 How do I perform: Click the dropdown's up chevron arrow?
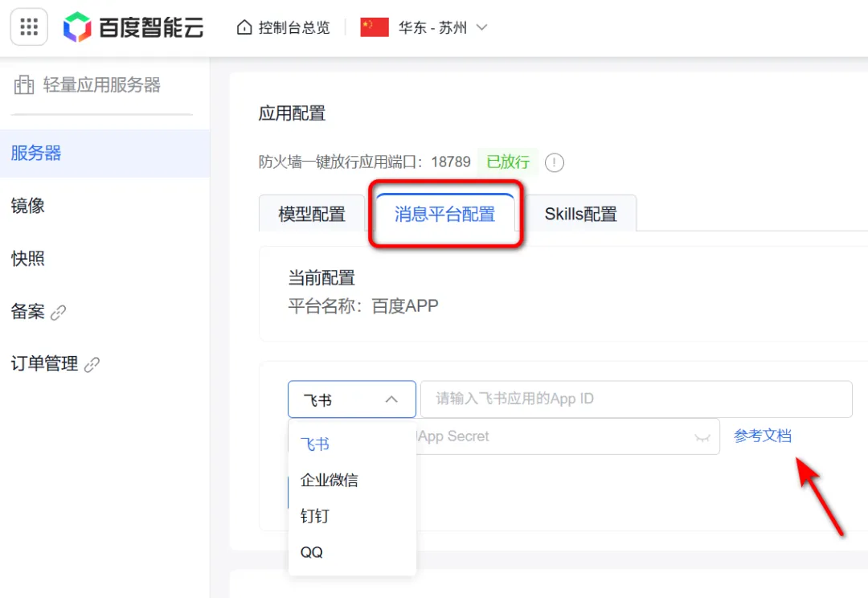click(x=391, y=399)
